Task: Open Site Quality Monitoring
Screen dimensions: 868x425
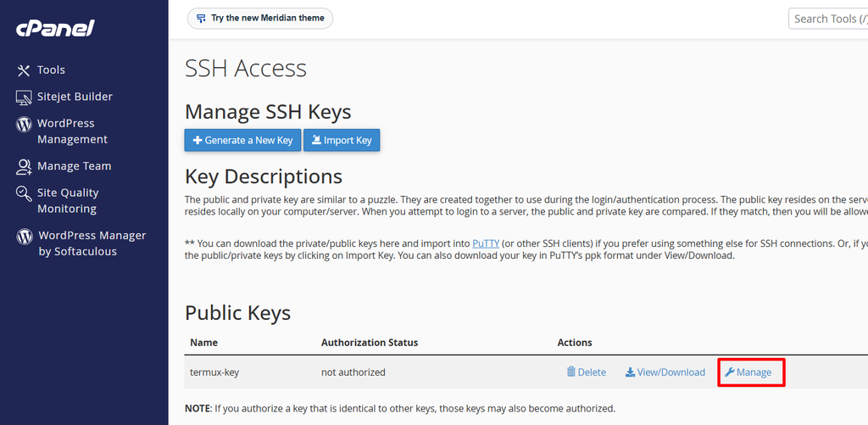Action: [x=68, y=200]
